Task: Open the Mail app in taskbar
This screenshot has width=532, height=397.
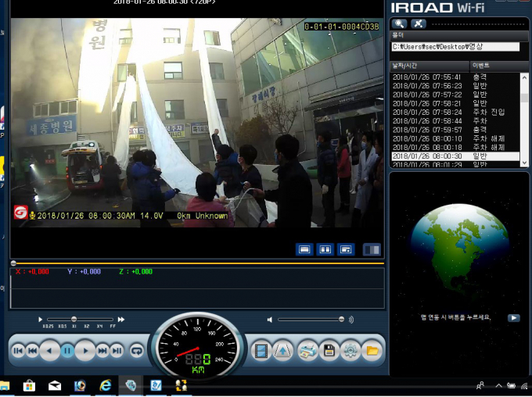Action: [55, 386]
